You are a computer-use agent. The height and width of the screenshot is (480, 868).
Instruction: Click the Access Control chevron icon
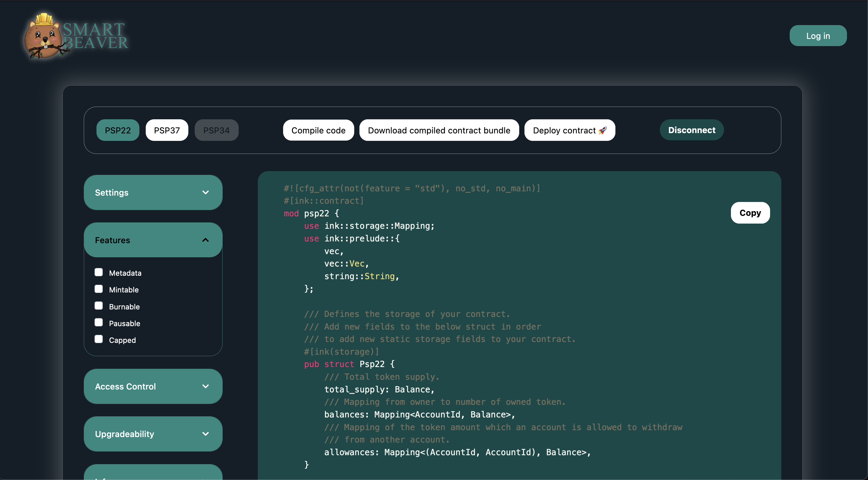pos(205,386)
